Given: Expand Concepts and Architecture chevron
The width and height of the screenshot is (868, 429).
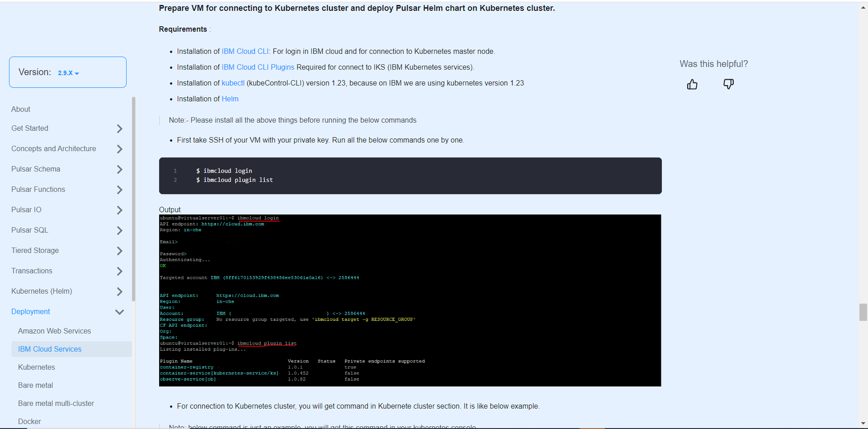Looking at the screenshot, I should tap(119, 149).
